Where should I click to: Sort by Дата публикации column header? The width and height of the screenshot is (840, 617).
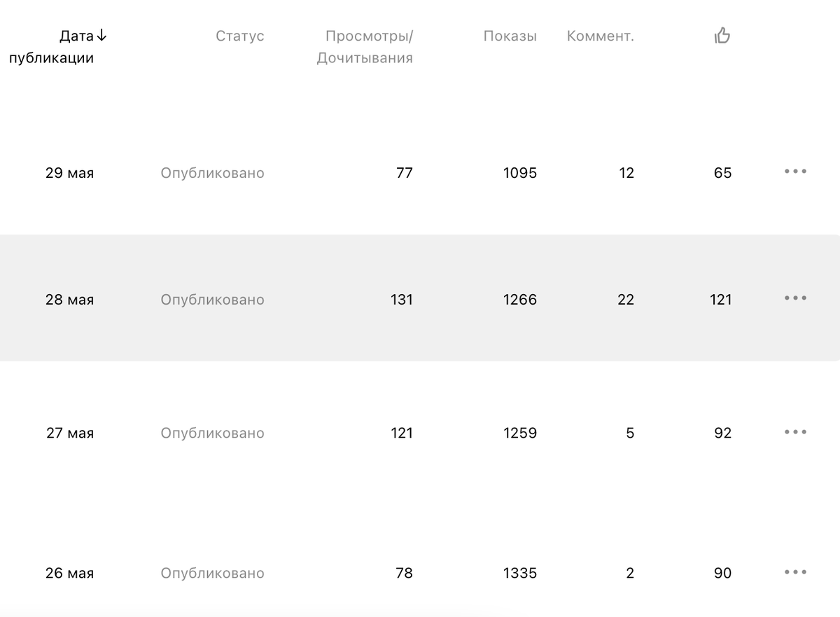tap(59, 47)
